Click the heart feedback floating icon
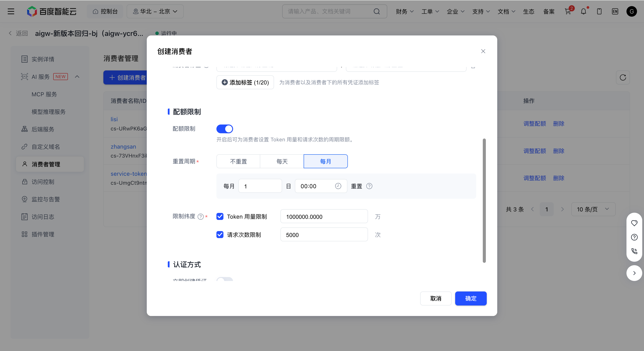The height and width of the screenshot is (351, 644). [634, 223]
